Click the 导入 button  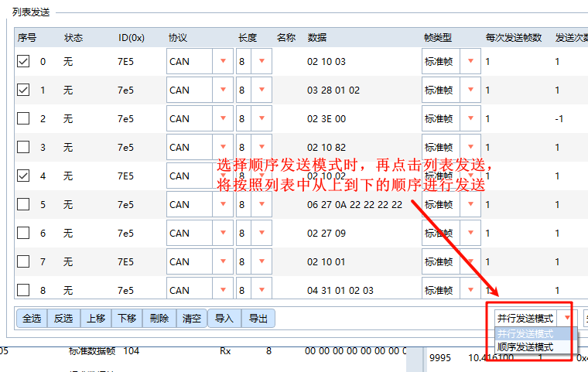(224, 319)
